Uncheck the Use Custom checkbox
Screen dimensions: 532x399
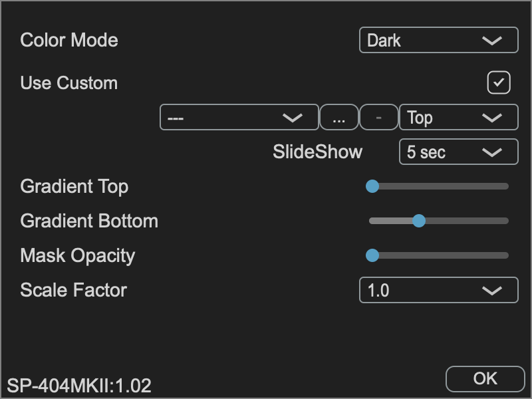coord(499,83)
